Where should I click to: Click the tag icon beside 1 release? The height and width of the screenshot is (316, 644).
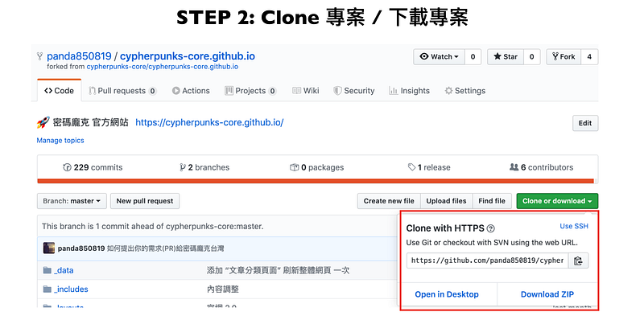[411, 167]
